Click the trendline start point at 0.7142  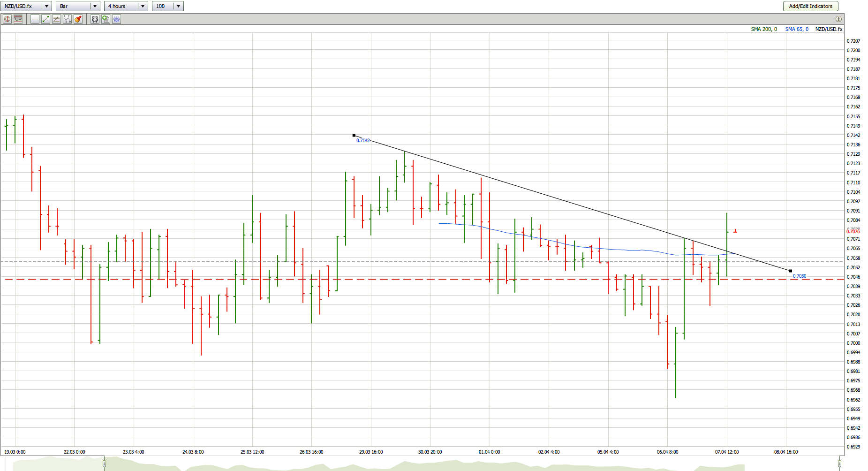(354, 136)
